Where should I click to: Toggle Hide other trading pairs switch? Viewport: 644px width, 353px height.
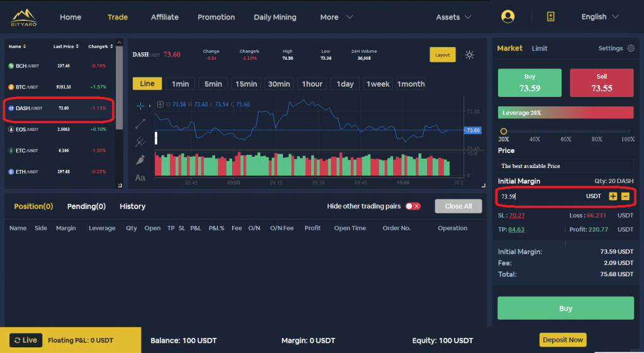tap(413, 206)
